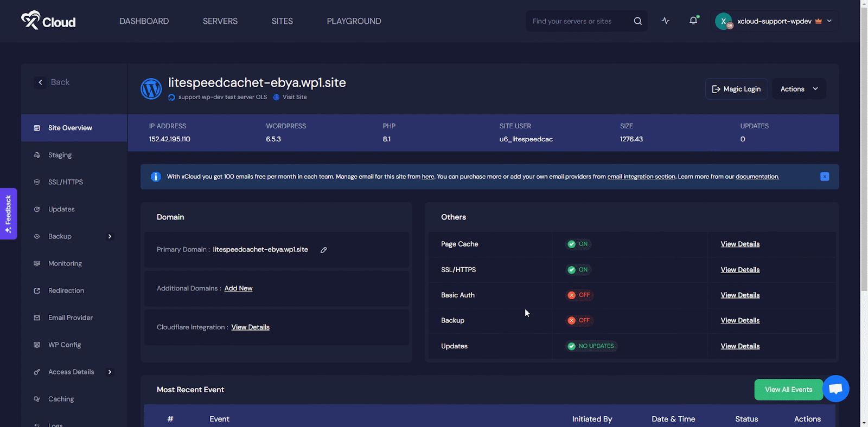
Task: Click the WordPress site logo icon
Action: [151, 89]
